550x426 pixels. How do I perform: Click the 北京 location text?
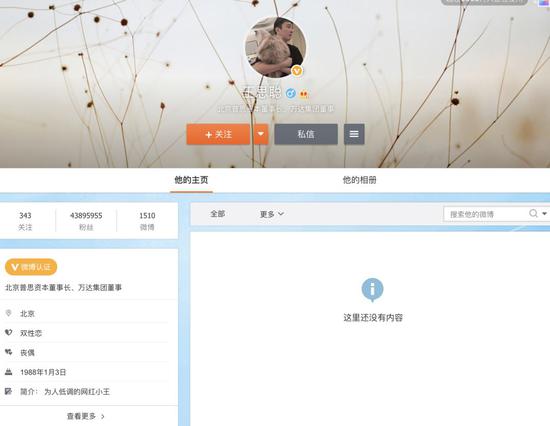point(27,313)
